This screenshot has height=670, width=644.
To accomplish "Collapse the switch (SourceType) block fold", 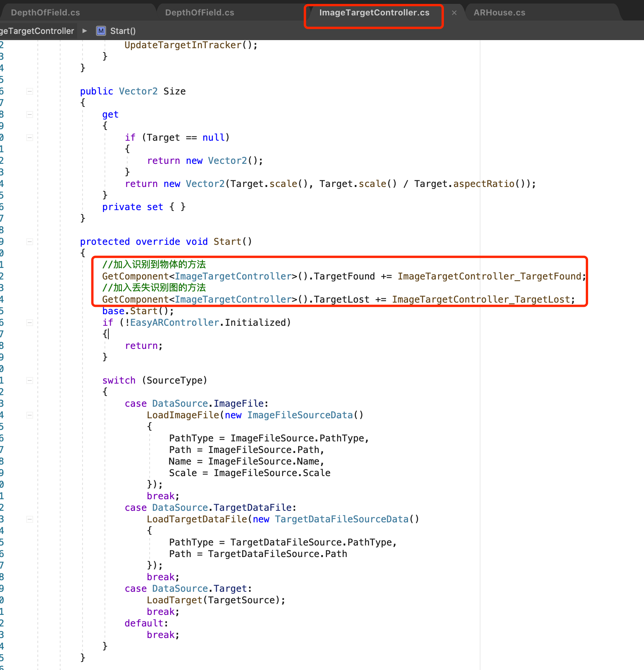I will click(x=29, y=380).
